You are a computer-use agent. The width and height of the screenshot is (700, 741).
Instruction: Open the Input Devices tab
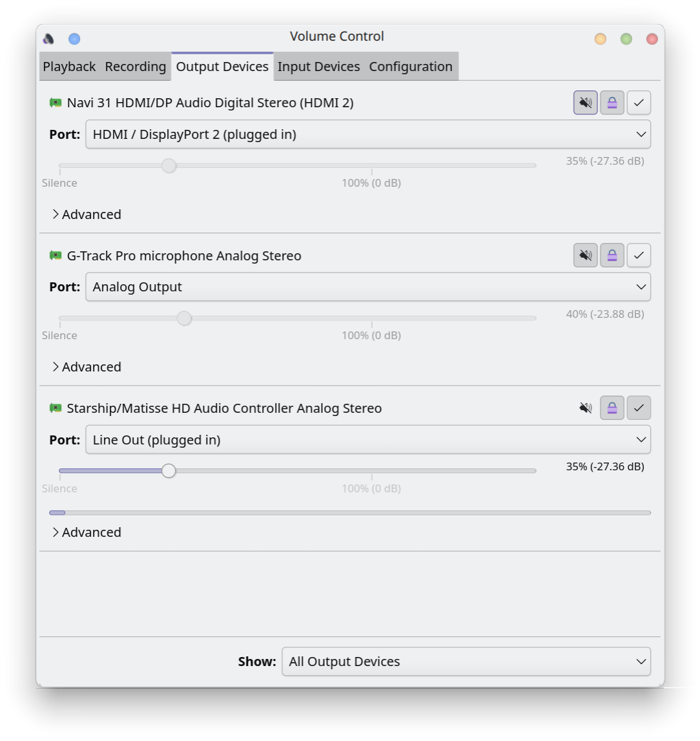(318, 67)
